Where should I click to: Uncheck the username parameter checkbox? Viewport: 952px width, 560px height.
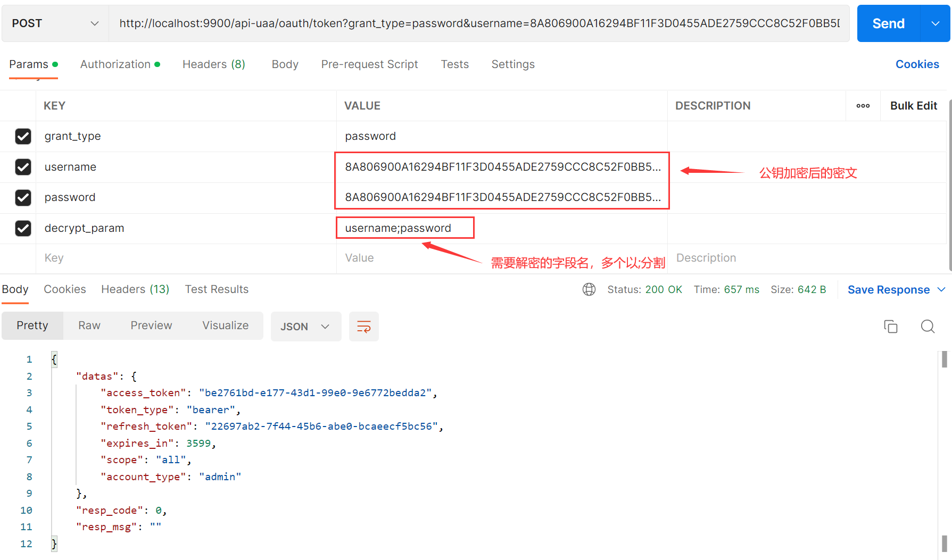(x=23, y=167)
